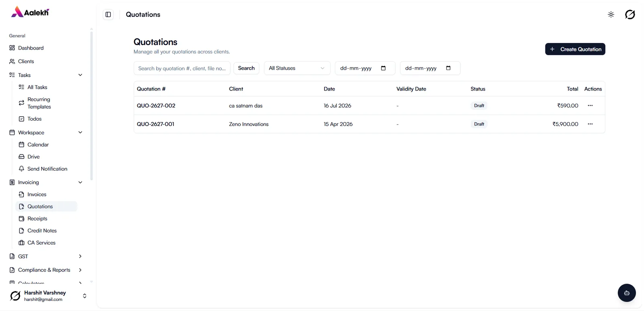
Task: Click the Draft badge for QUO-2627-002
Action: pyautogui.click(x=479, y=106)
